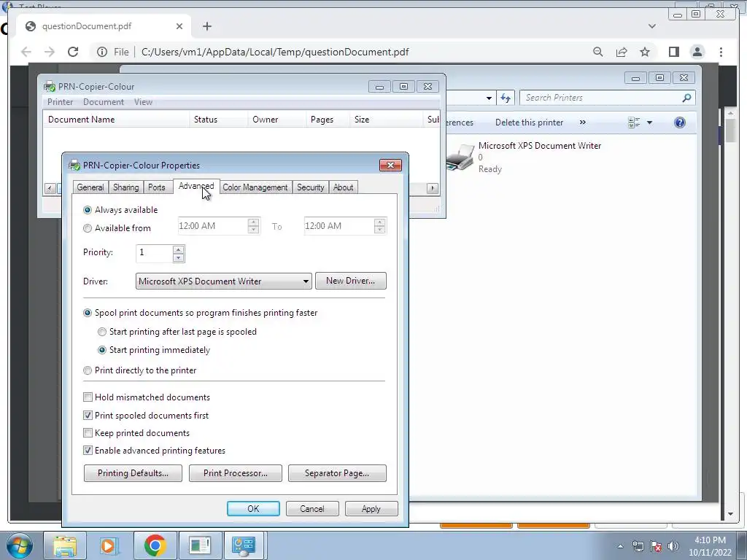Image resolution: width=747 pixels, height=560 pixels.
Task: Open the Document menu in queue window
Action: pyautogui.click(x=104, y=102)
